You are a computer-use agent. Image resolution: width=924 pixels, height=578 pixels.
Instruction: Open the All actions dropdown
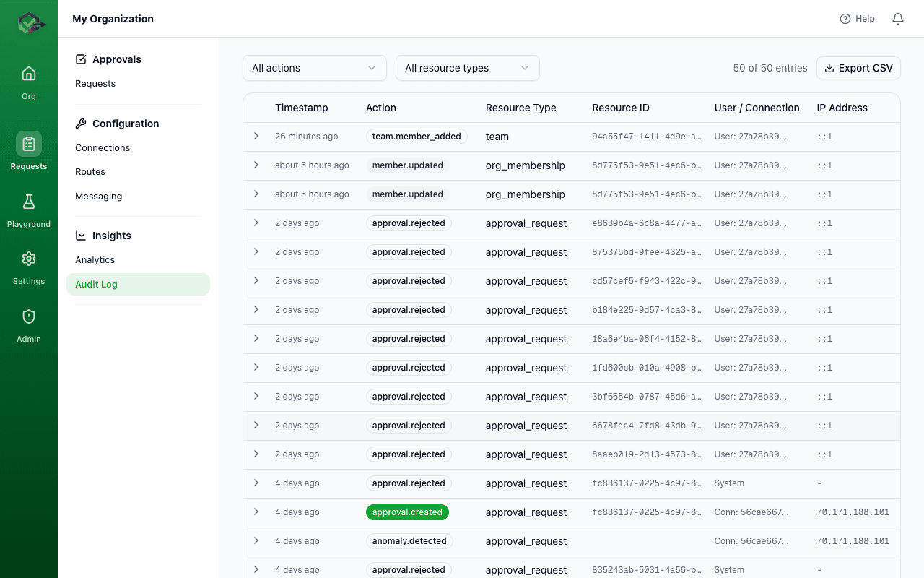pos(315,67)
